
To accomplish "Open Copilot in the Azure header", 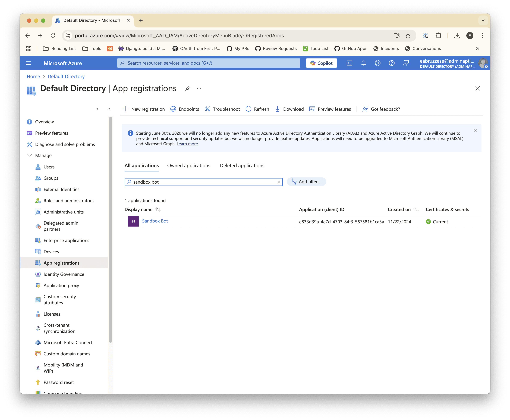I will point(321,63).
